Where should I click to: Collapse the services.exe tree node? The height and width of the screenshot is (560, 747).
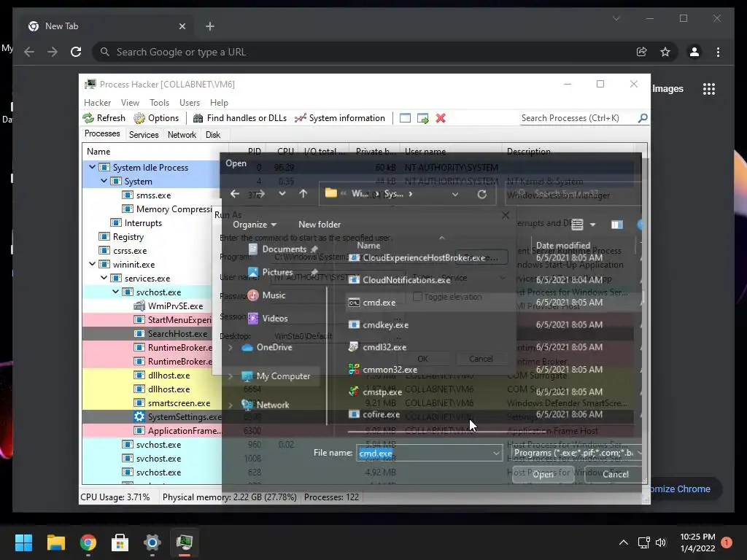(104, 278)
